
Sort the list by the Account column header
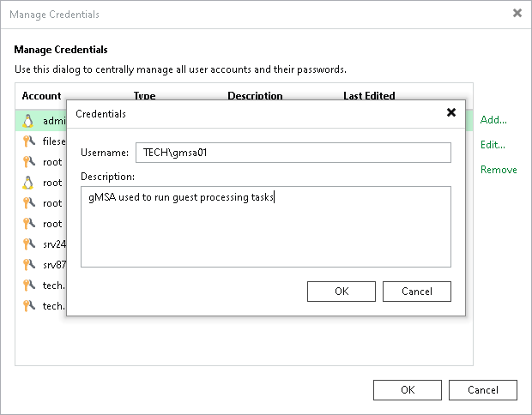[x=41, y=96]
